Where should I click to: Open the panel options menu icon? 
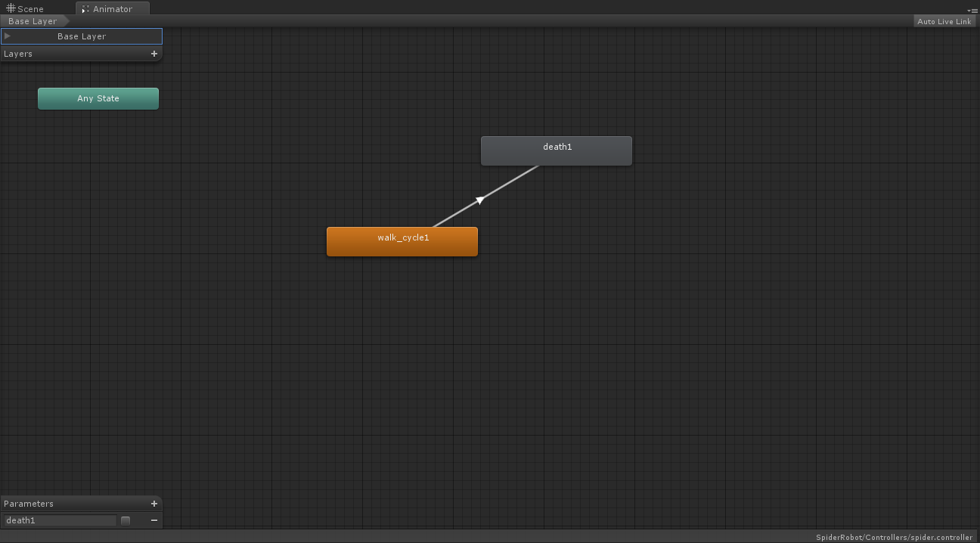point(972,10)
